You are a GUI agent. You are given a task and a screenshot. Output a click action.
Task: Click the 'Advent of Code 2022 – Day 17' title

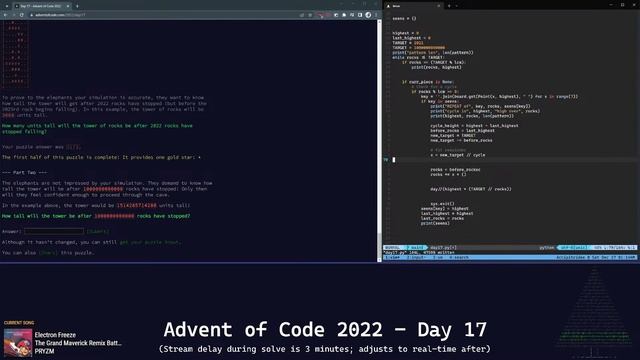(325, 330)
